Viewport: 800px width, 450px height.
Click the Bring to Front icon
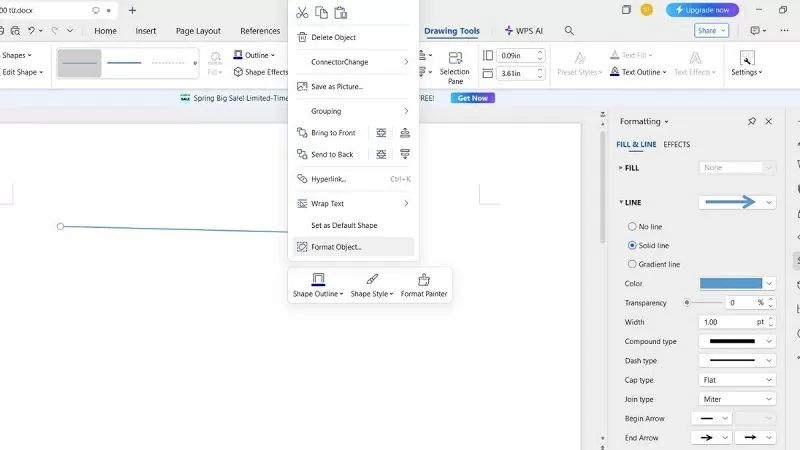[x=304, y=133]
